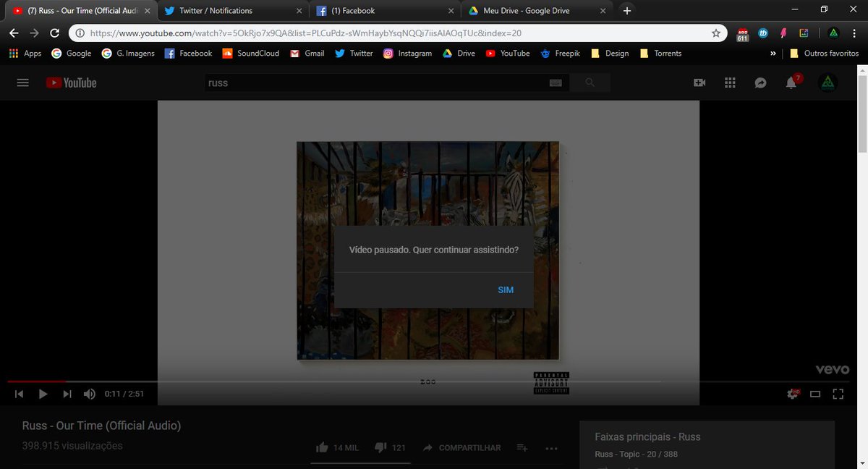Click the vevo logo on the player
868x469 pixels.
[x=832, y=370]
